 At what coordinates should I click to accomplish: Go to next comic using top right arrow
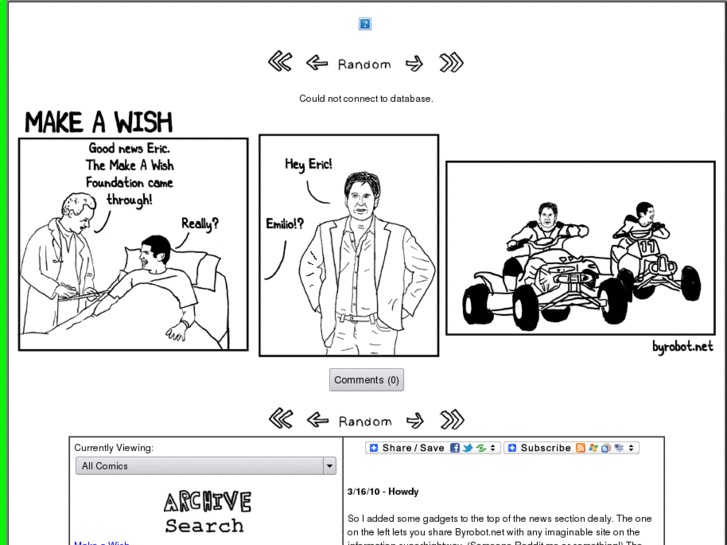[414, 64]
